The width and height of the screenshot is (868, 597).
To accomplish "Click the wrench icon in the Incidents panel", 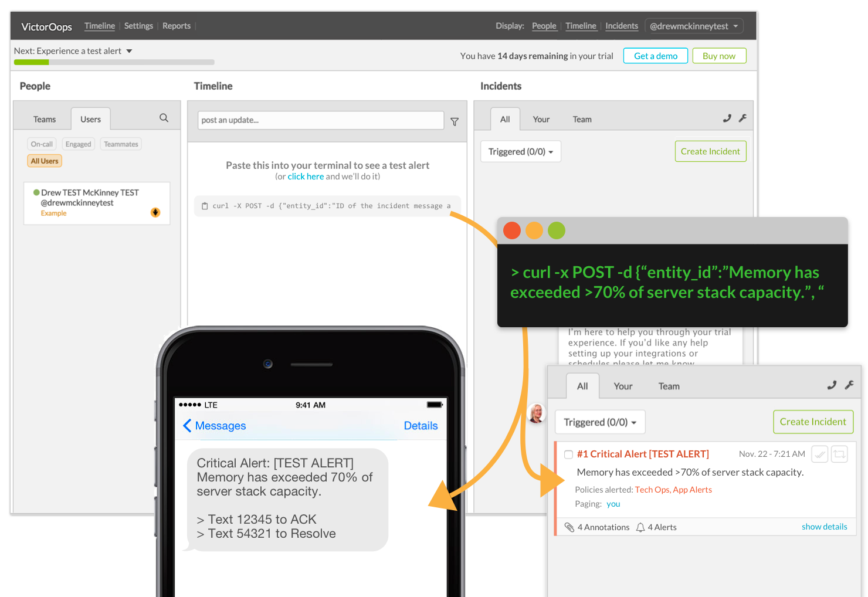I will [742, 118].
